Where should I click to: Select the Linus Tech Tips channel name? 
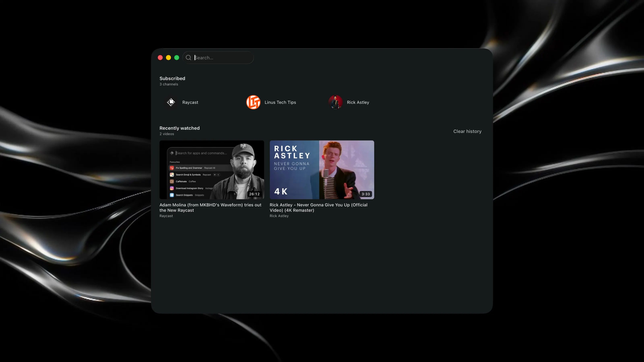pyautogui.click(x=280, y=102)
